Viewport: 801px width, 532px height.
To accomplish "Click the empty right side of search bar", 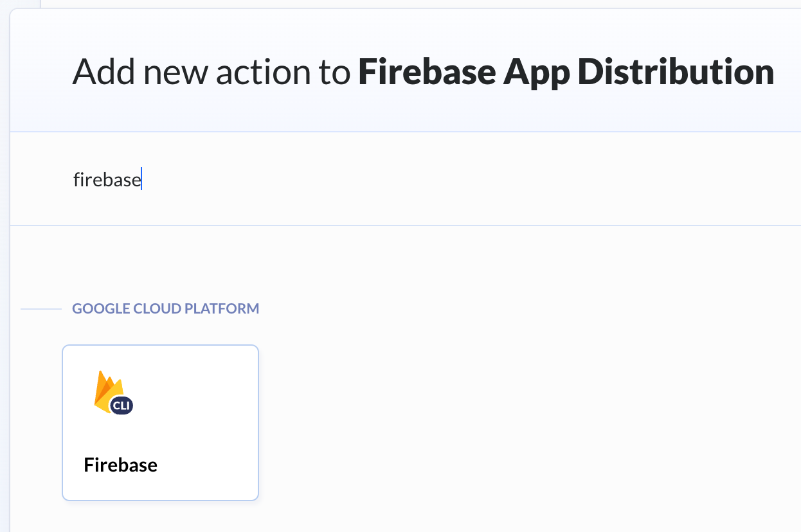I will pyautogui.click(x=579, y=179).
